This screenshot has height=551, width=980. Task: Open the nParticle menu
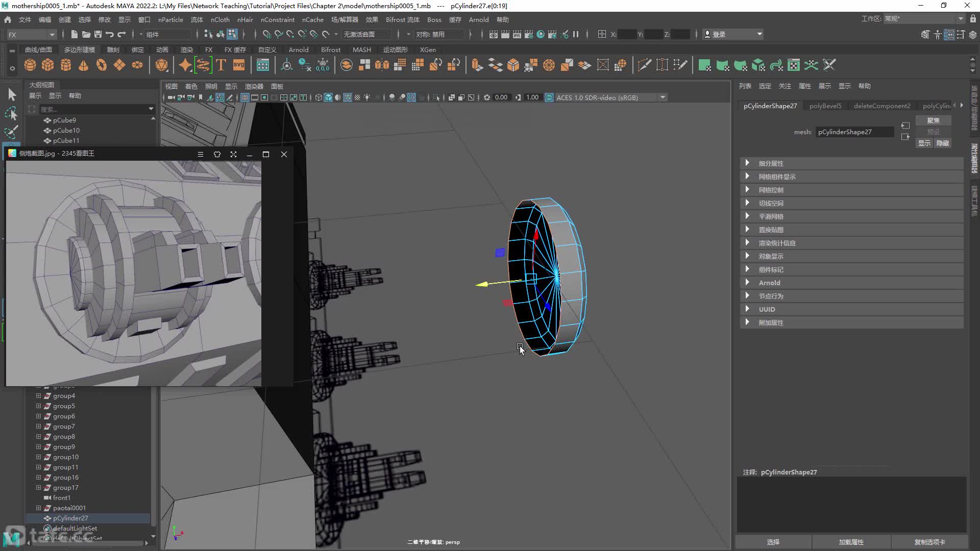click(x=170, y=20)
